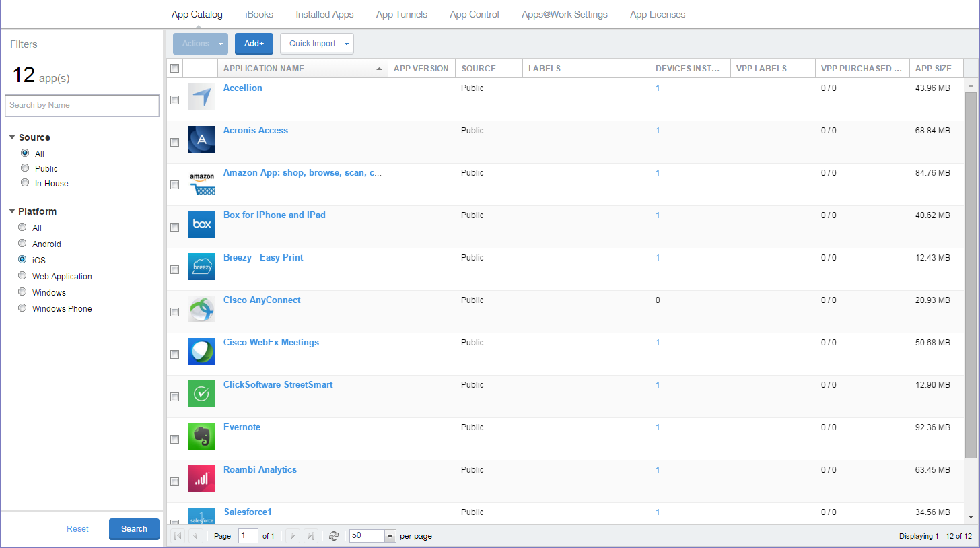Go to the next page arrow
Image resolution: width=980 pixels, height=548 pixels.
click(293, 536)
